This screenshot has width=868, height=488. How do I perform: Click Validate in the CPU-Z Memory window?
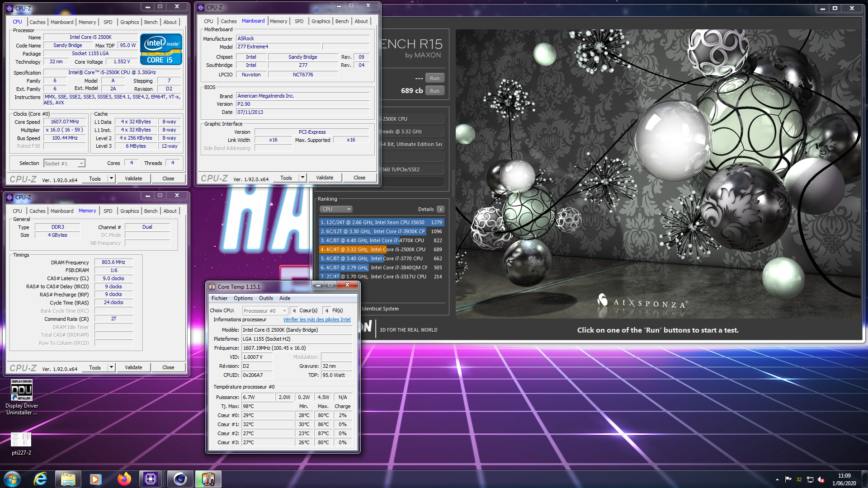tap(133, 367)
